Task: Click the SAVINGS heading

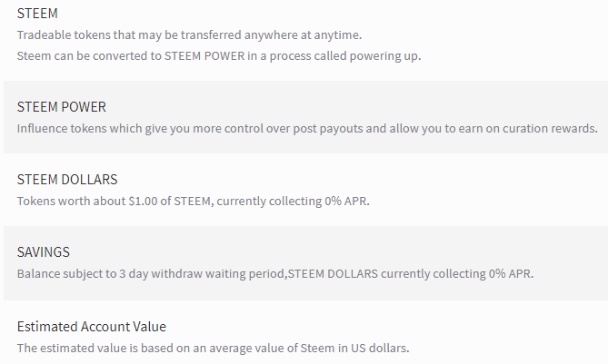Action: [44, 252]
